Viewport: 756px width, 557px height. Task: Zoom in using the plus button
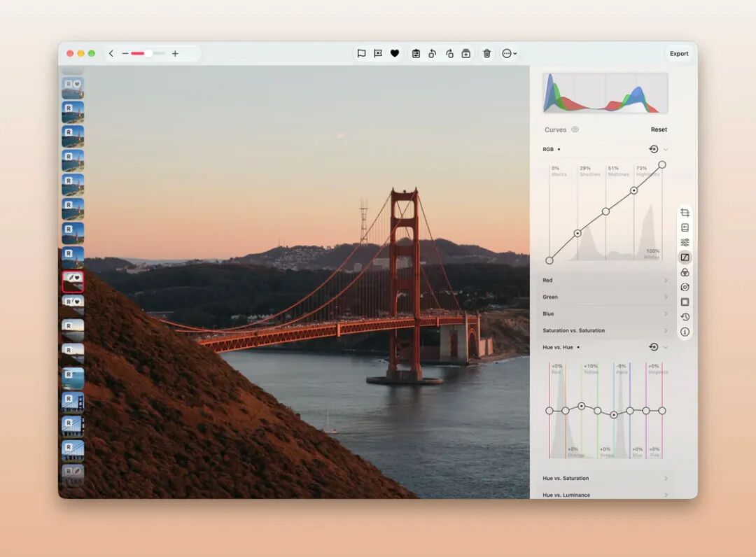175,53
